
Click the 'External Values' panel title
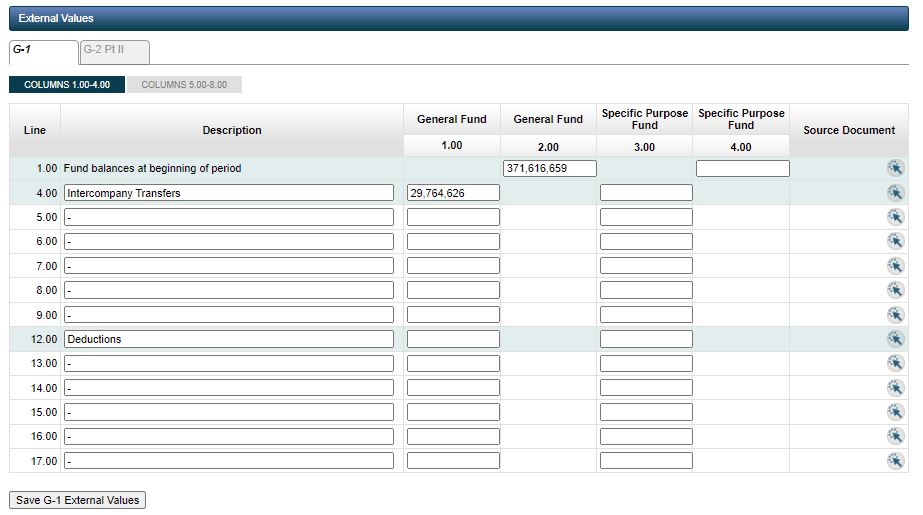56,18
